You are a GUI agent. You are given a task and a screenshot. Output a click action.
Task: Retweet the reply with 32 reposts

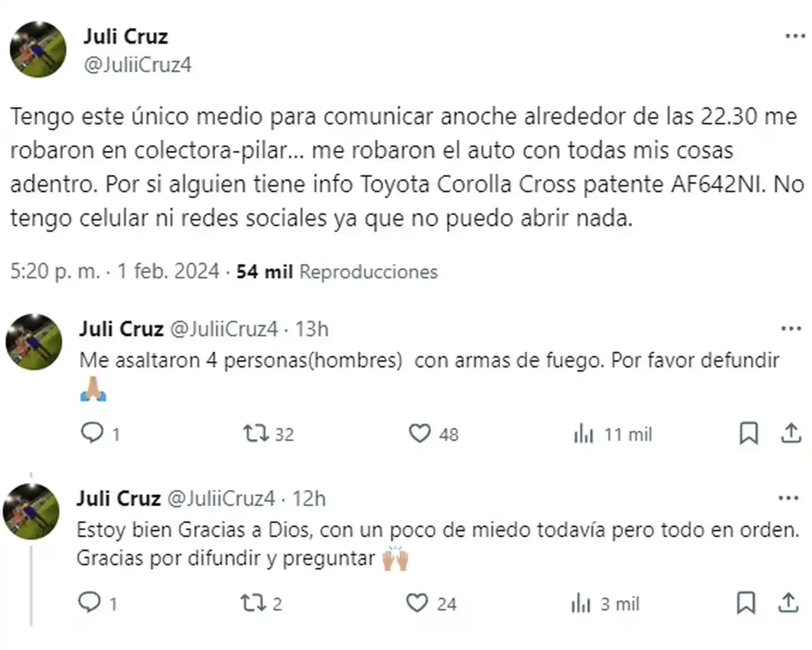[x=255, y=433]
